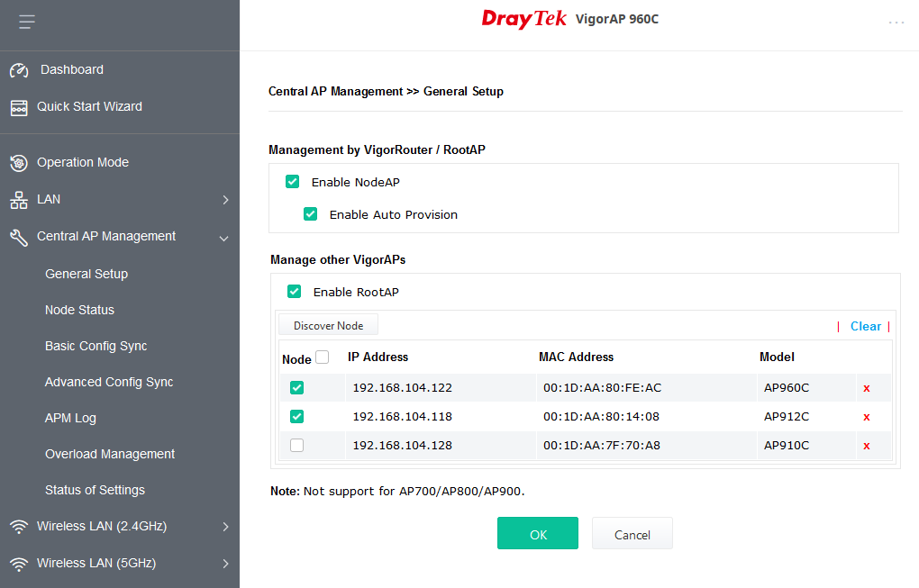Click the Dashboard gauge icon
The image size is (919, 588).
coord(19,70)
